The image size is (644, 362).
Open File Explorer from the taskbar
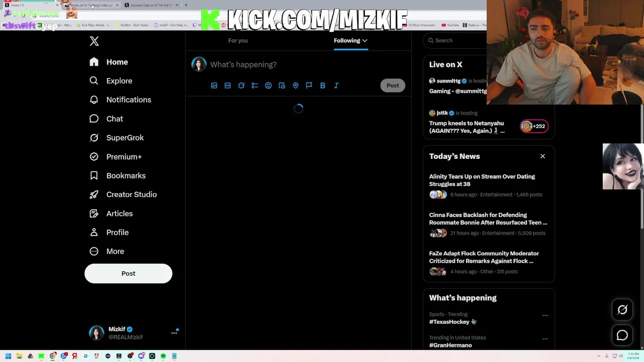point(19,356)
